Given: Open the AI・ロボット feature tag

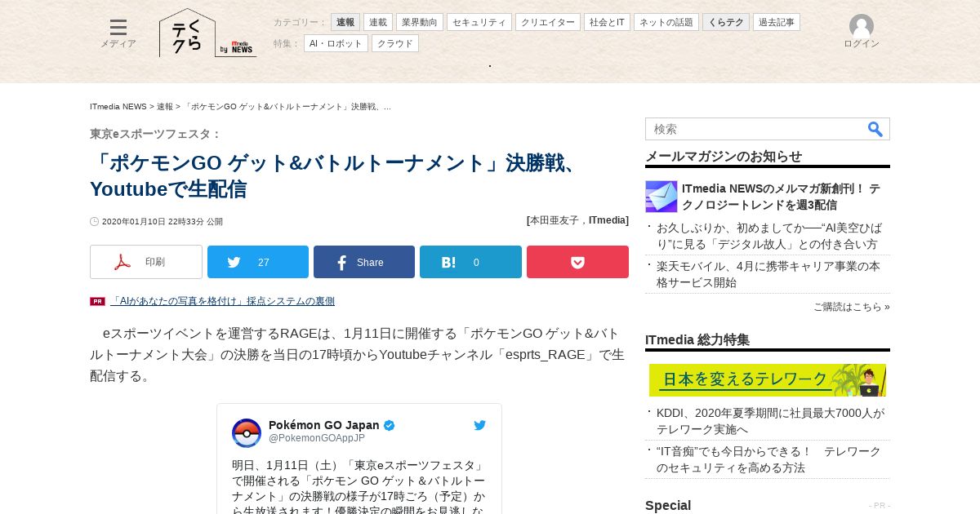Looking at the screenshot, I should [336, 43].
